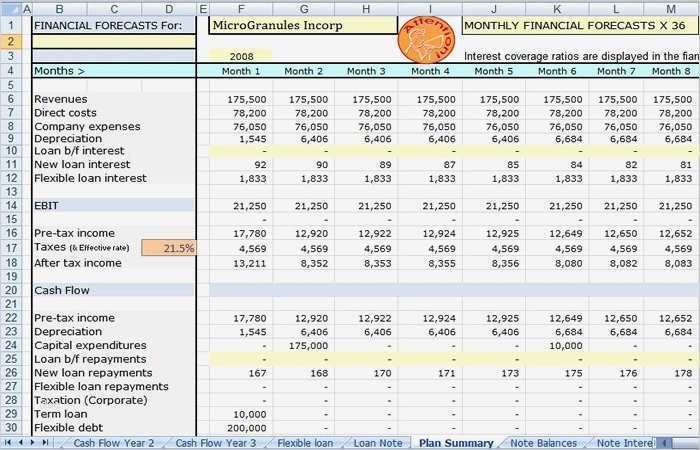The height and width of the screenshot is (450, 700).
Task: Select Month 1 pre-tax income 17,780 in row 16
Action: click(x=250, y=233)
